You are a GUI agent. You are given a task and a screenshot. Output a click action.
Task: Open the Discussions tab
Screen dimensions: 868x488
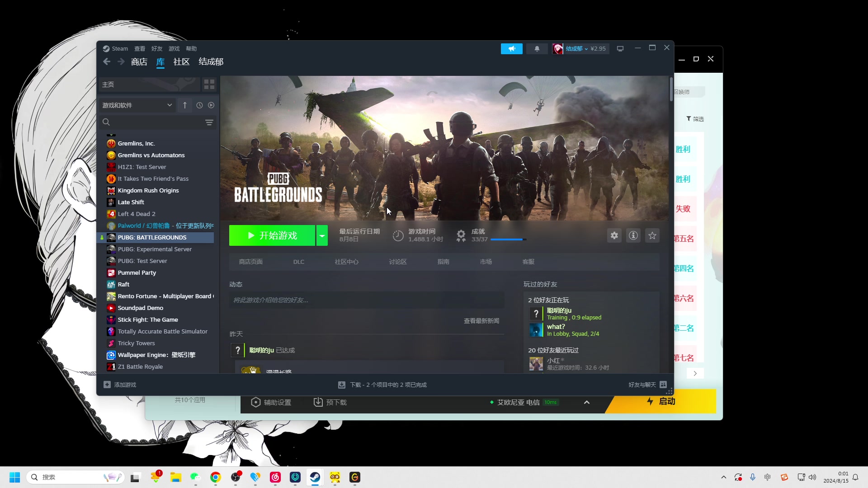coord(398,262)
